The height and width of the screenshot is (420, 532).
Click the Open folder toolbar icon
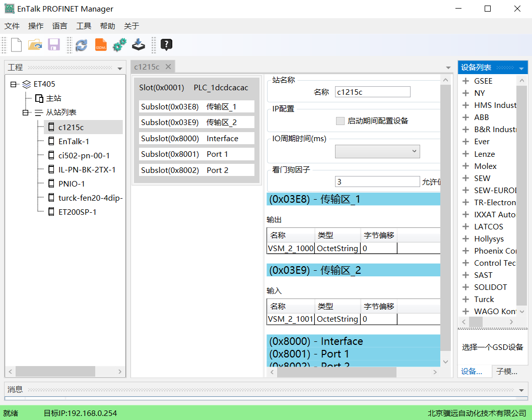click(x=35, y=45)
